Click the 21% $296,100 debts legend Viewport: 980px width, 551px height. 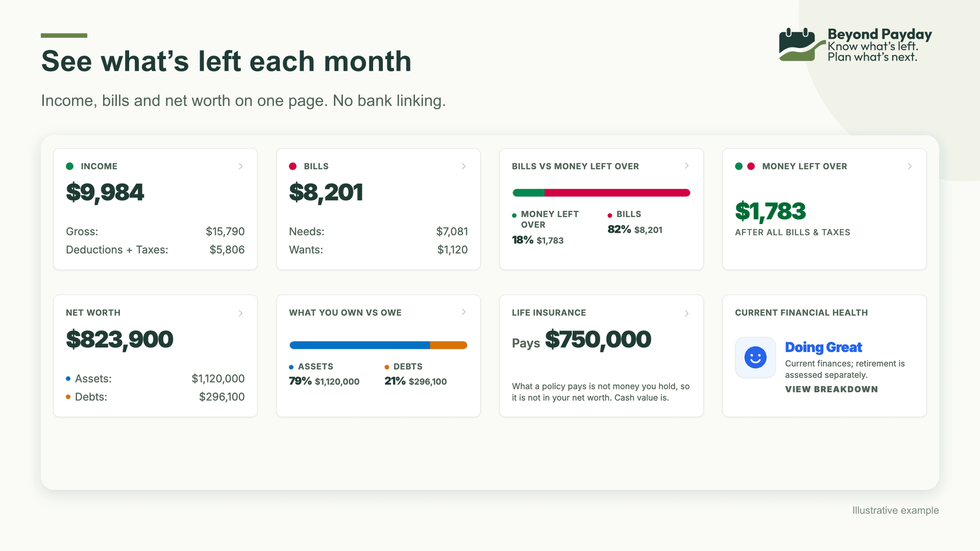(415, 381)
